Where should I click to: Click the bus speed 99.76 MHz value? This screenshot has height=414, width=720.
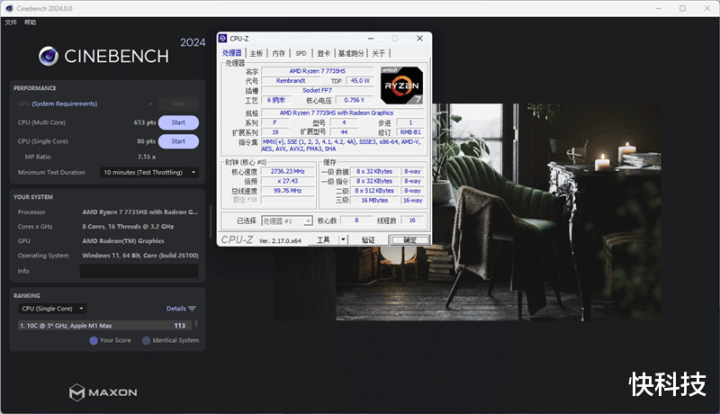click(288, 190)
